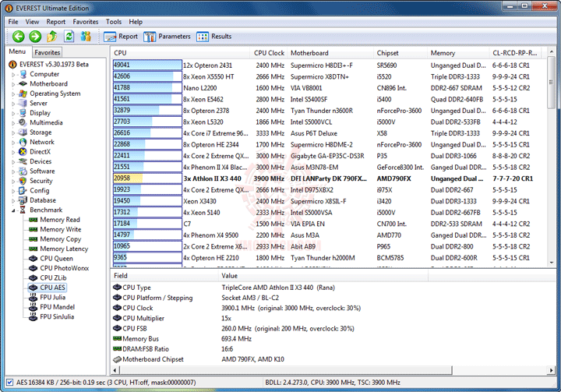This screenshot has height=392, width=561.
Task: Select the Benchmark hourglass icon
Action: [x=23, y=210]
